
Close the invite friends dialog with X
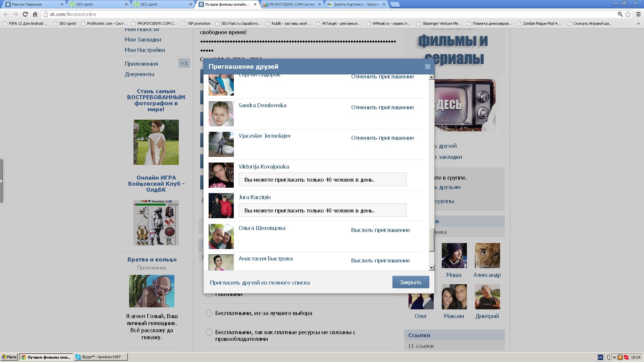point(427,67)
